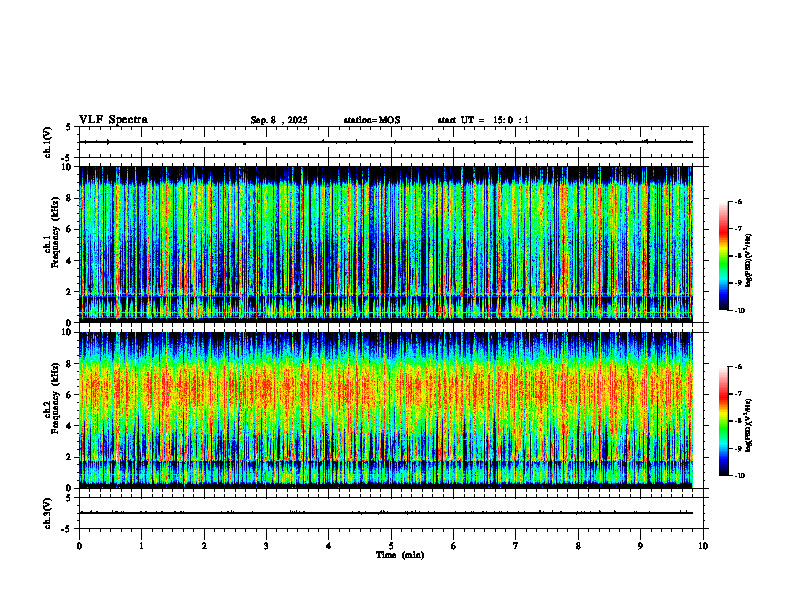Viewport: 792px width, 612px height.
Task: Click the 'VLF Spectra' title text
Action: point(113,120)
